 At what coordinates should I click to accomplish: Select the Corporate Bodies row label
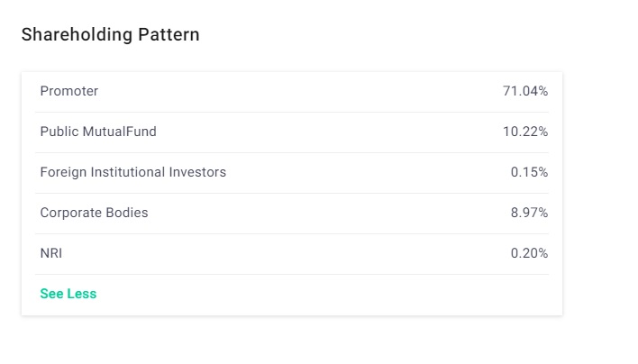click(x=94, y=213)
